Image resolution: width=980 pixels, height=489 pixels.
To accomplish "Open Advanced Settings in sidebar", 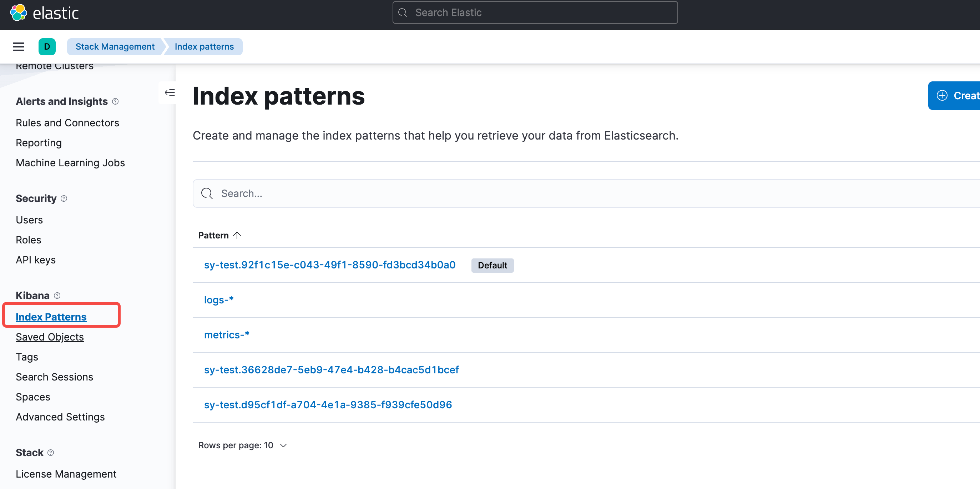I will point(60,417).
